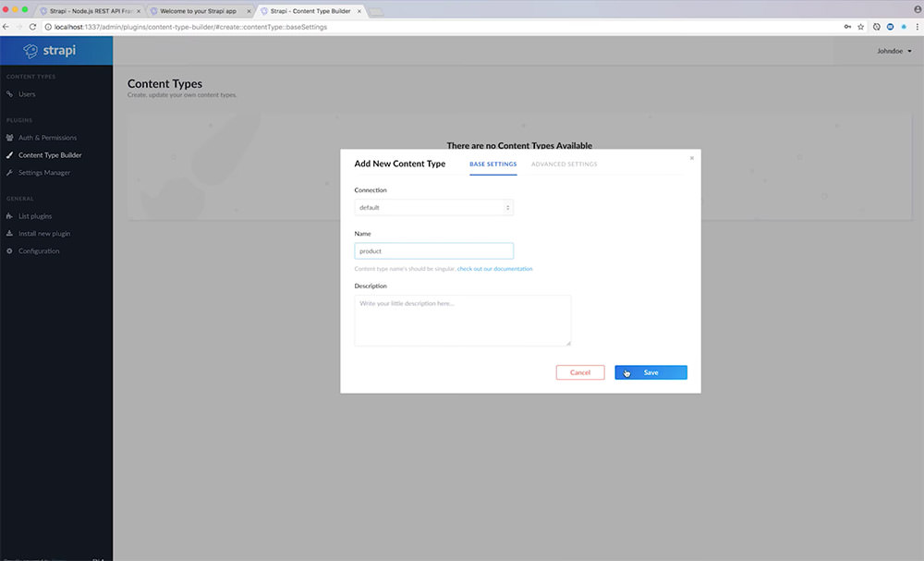Open Configuration in sidebar
Image resolution: width=924 pixels, height=561 pixels.
[39, 251]
